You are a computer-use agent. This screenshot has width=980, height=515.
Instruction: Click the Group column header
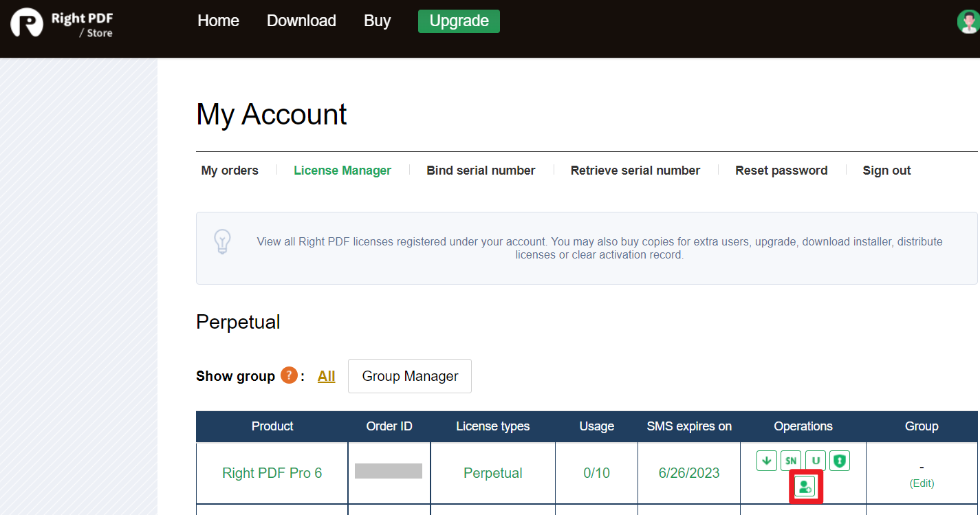pyautogui.click(x=922, y=426)
